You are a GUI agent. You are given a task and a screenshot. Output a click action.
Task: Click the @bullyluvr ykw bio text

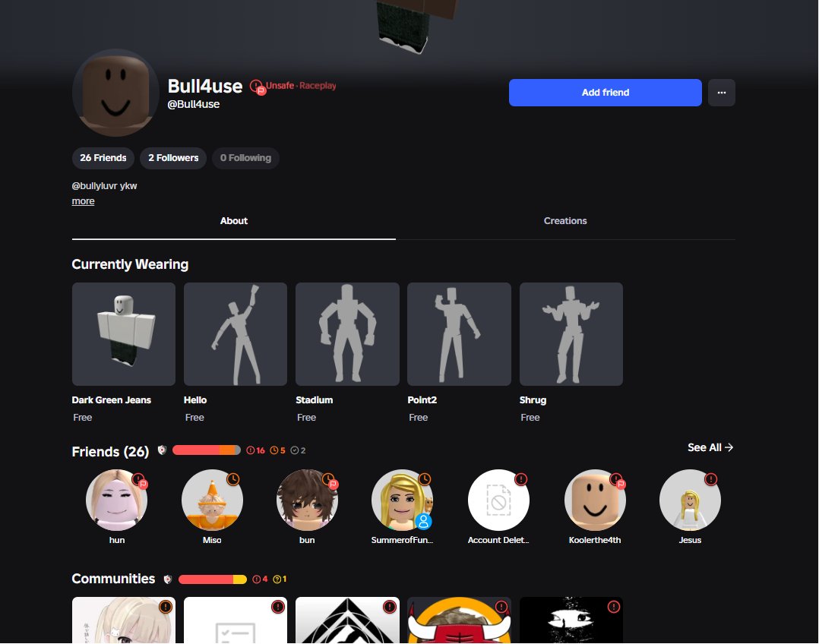pyautogui.click(x=105, y=186)
